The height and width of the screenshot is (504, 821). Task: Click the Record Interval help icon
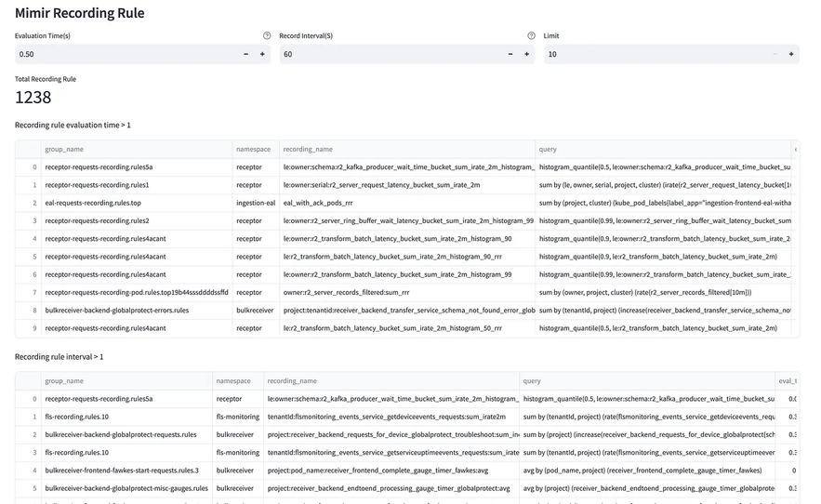click(532, 36)
